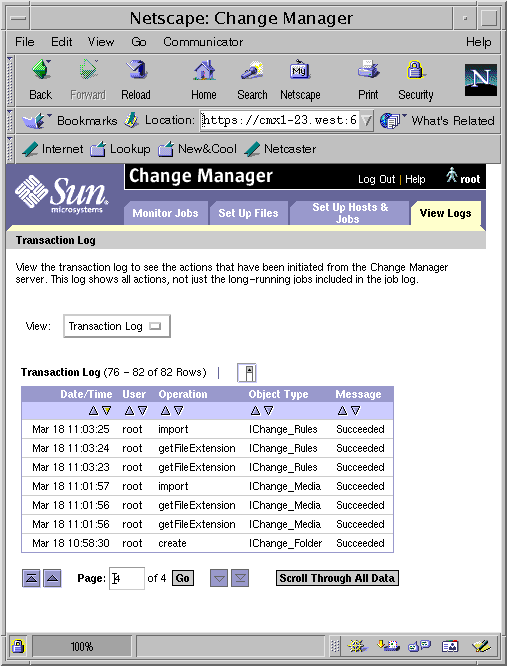The width and height of the screenshot is (507, 666).
Task: Click Scroll Through All Data button
Action: (337, 578)
